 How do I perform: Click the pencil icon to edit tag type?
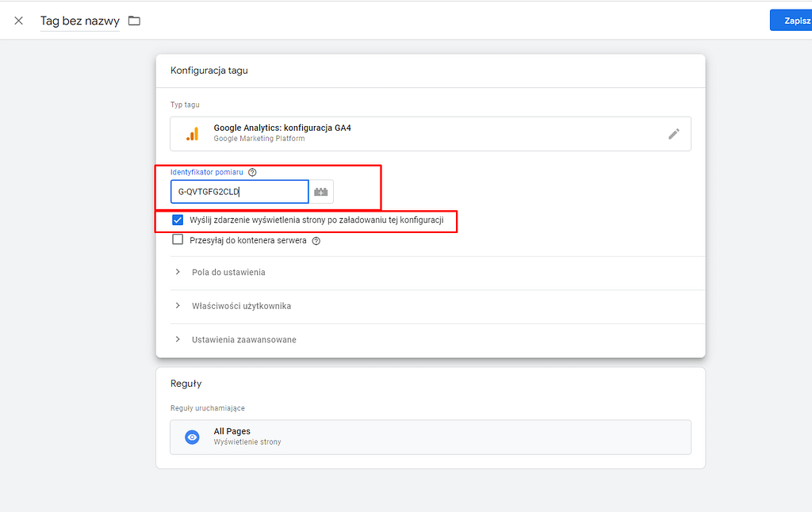pos(673,134)
